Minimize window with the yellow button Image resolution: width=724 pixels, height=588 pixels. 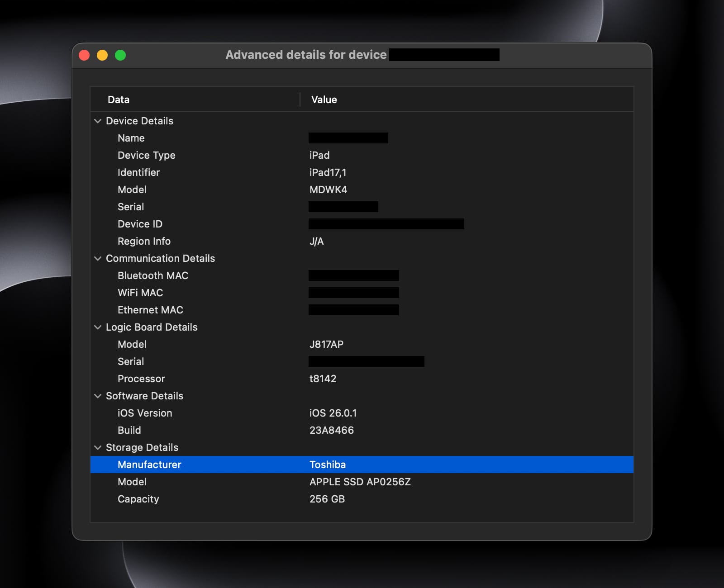tap(102, 55)
